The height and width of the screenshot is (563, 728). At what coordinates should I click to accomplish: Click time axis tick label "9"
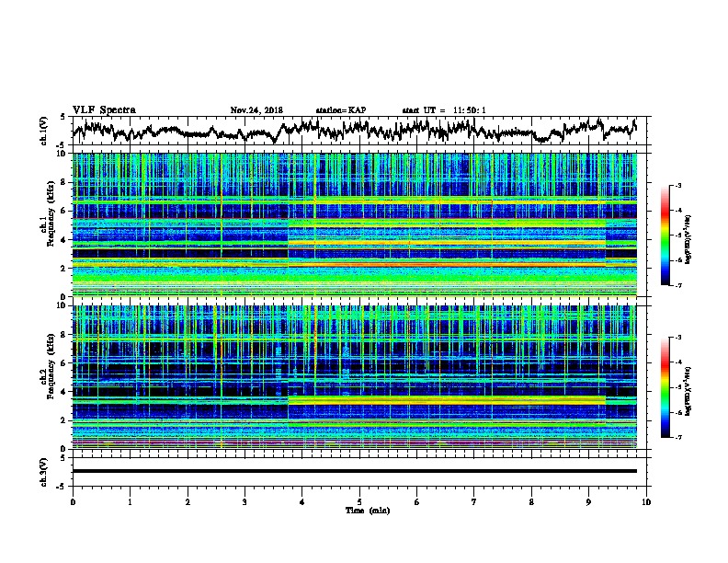588,502
